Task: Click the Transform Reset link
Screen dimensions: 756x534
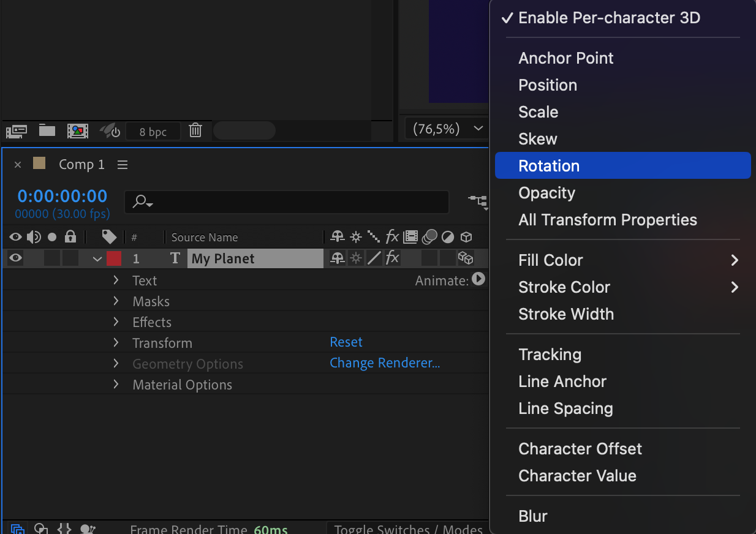Action: (x=346, y=342)
